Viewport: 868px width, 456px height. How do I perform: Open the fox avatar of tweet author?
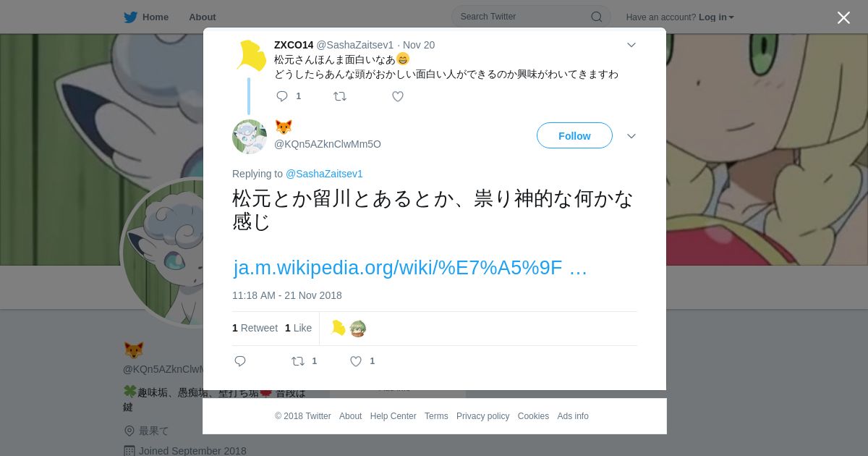coord(250,137)
